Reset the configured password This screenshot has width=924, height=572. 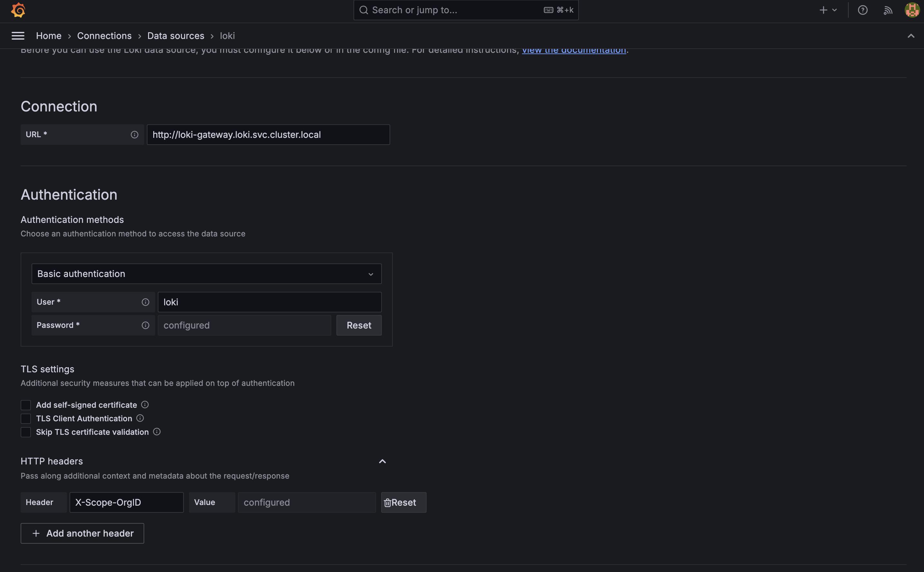359,325
